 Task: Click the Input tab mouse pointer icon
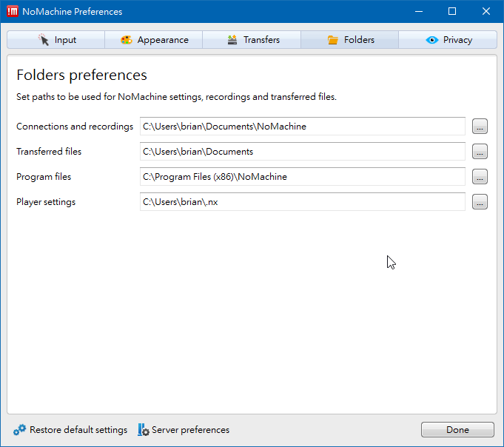click(x=44, y=40)
